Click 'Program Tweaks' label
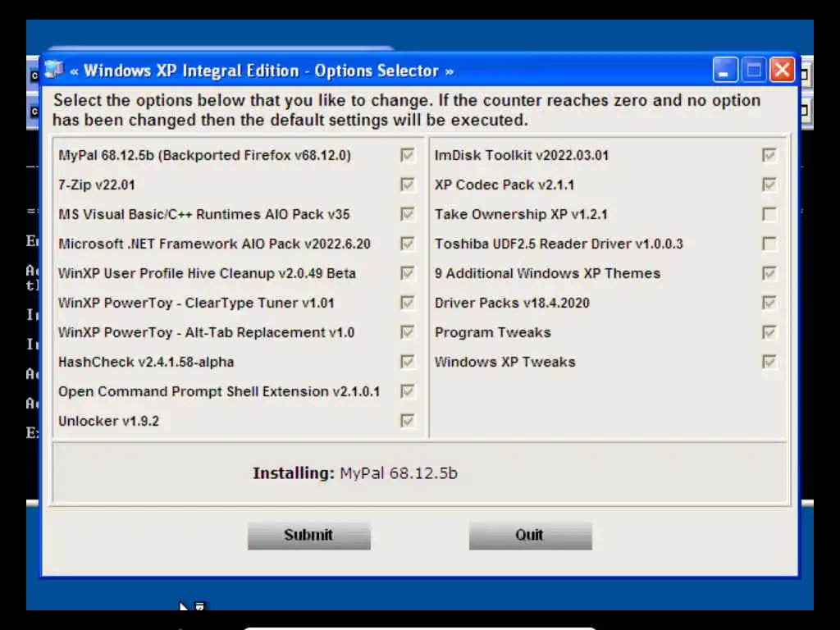This screenshot has width=840, height=630. point(493,332)
